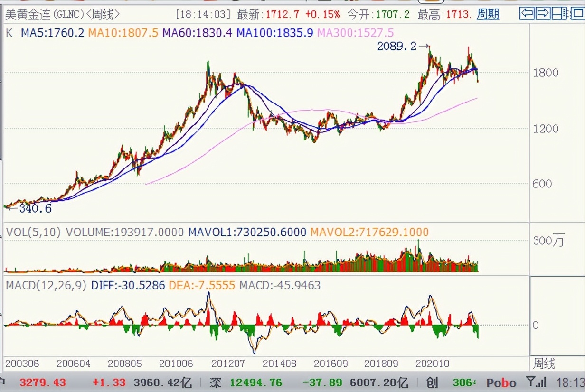The width and height of the screenshot is (585, 392).
Task: Click the 最新 price value 1712.7
Action: (x=282, y=14)
